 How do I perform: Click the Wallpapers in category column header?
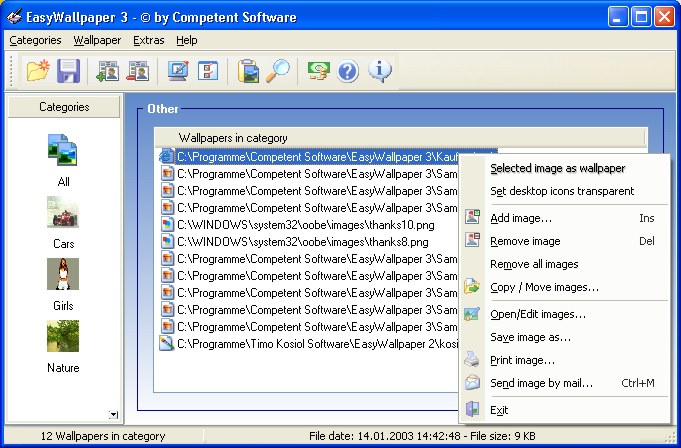[400, 138]
